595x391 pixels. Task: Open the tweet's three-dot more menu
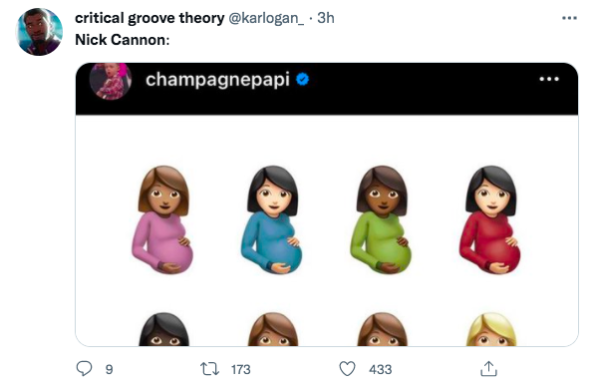pyautogui.click(x=569, y=18)
